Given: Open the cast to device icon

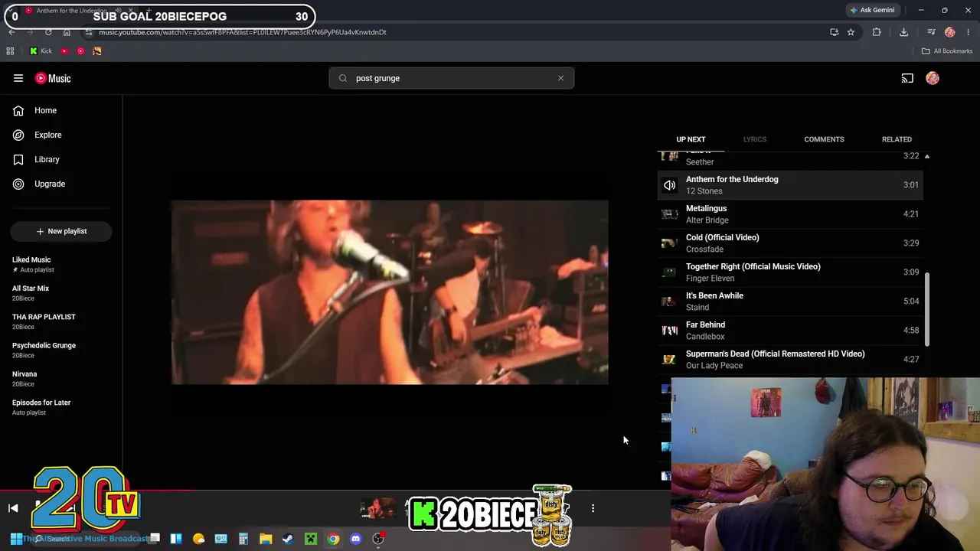Looking at the screenshot, I should pyautogui.click(x=907, y=78).
